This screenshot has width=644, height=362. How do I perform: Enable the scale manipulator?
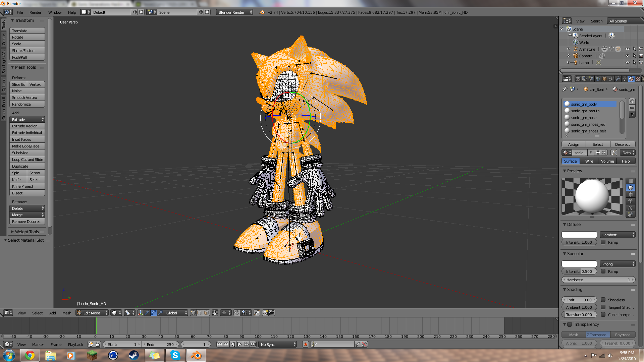(160, 313)
